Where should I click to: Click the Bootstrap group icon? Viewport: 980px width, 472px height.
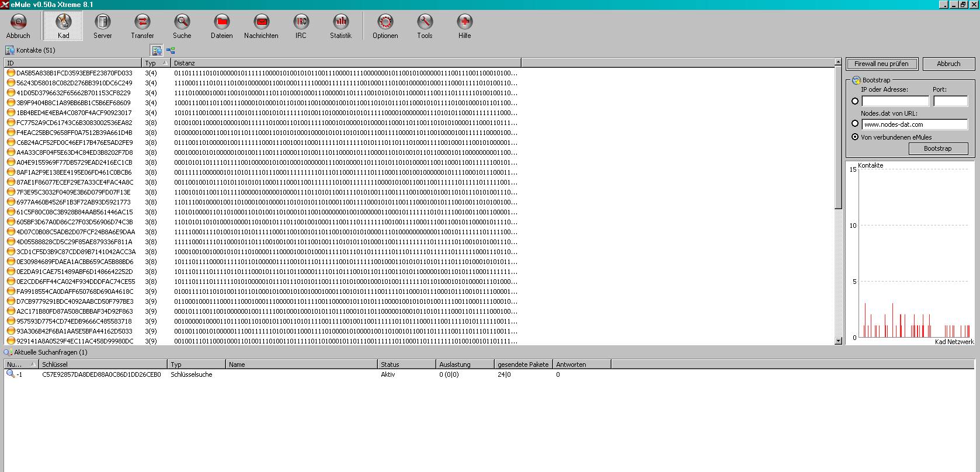pyautogui.click(x=856, y=80)
